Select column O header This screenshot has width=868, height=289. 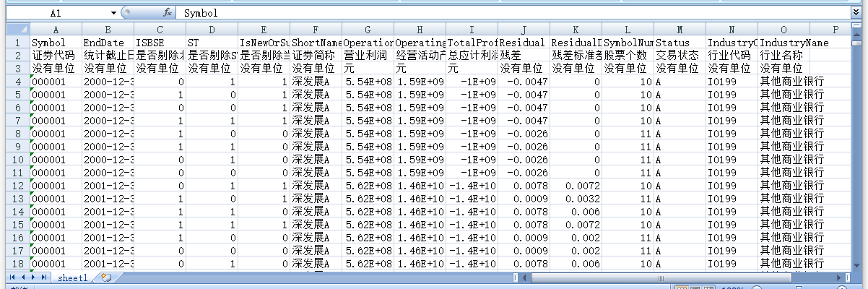784,30
